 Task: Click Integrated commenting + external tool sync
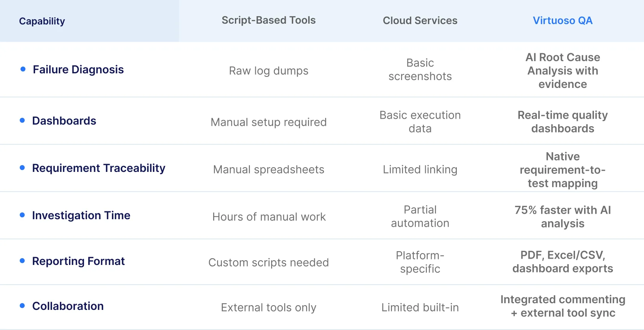(x=563, y=306)
